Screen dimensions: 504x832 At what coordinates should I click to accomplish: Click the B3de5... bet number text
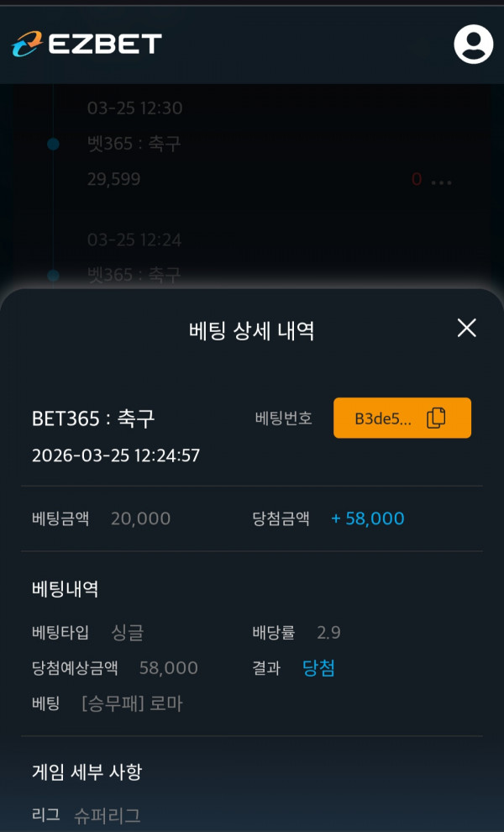pyautogui.click(x=383, y=419)
